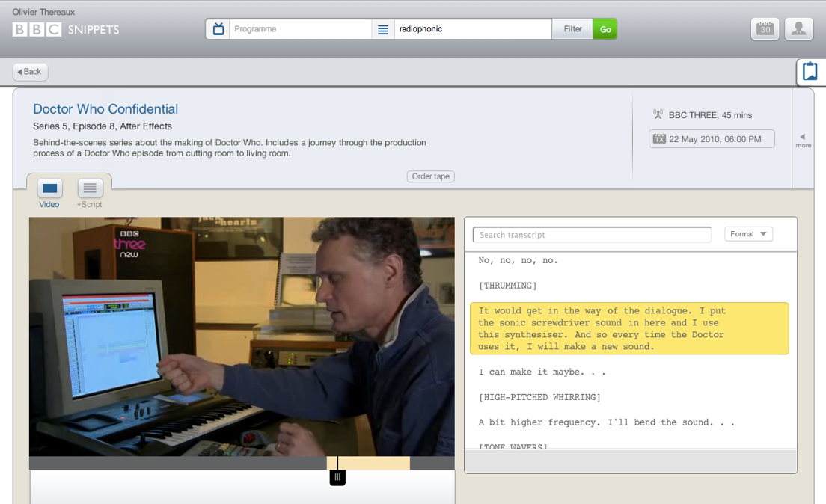Open the Format dropdown
The image size is (826, 504).
point(748,234)
